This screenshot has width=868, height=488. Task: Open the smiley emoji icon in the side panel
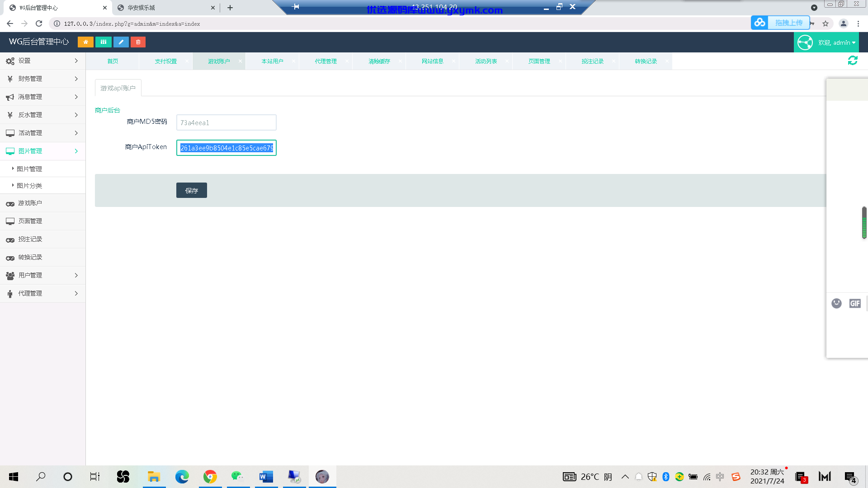[836, 303]
